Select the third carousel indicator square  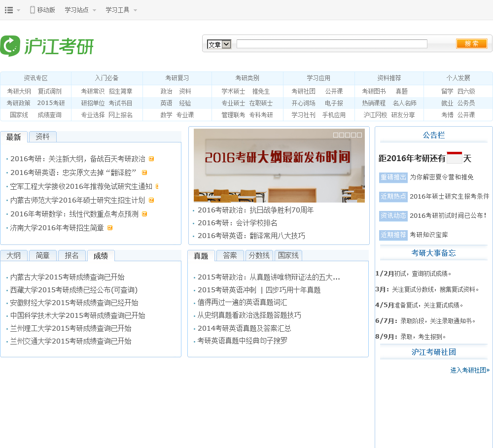click(x=349, y=135)
